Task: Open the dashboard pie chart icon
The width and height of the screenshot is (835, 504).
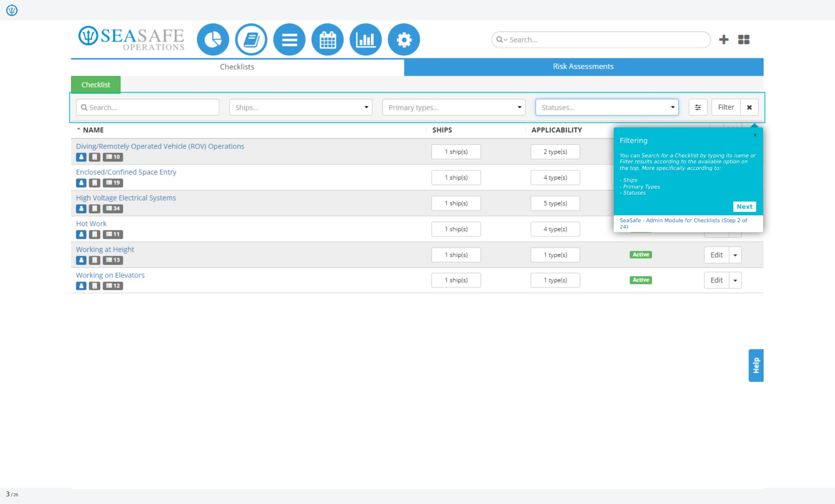Action: click(213, 40)
